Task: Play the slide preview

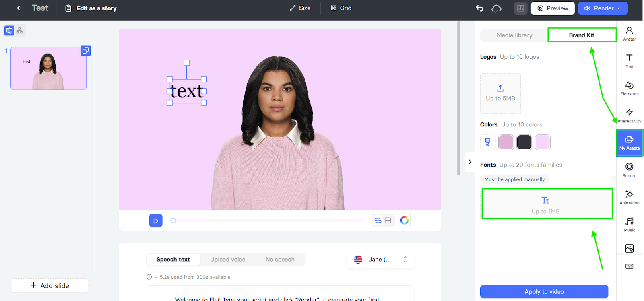Action: click(156, 221)
